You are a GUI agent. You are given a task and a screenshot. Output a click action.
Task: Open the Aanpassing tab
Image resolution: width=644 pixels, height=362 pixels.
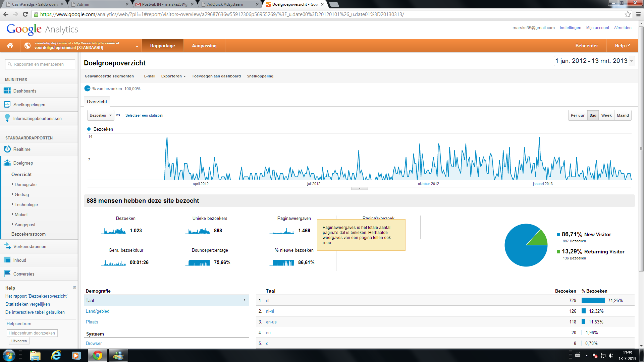204,46
